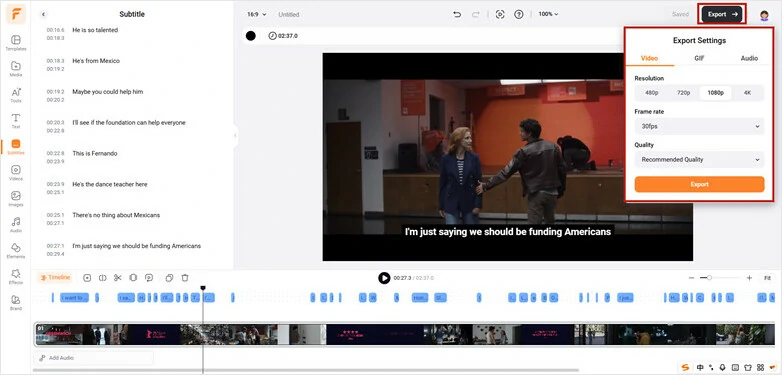Select the 'I want to...' subtitle clip
This screenshot has width=782, height=375.
point(74,298)
